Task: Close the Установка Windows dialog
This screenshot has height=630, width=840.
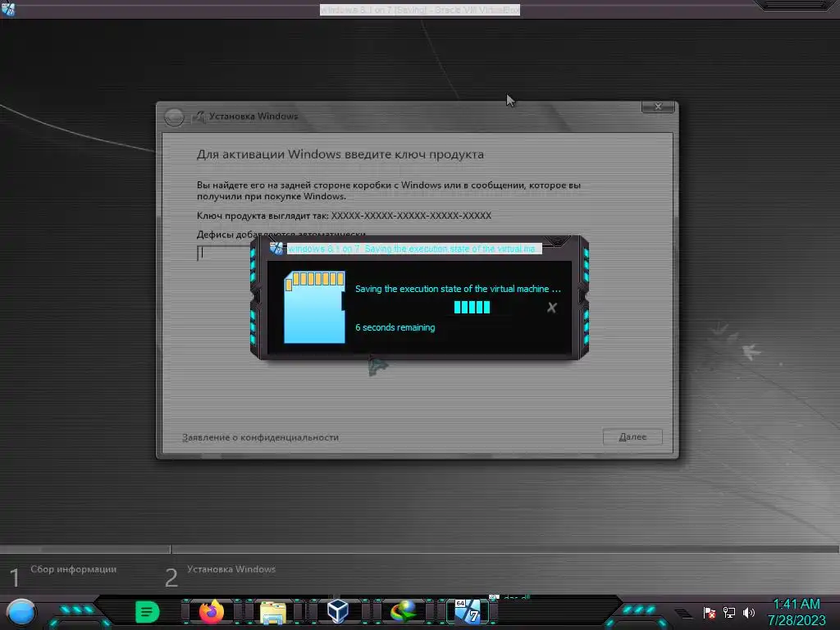Action: coord(659,107)
